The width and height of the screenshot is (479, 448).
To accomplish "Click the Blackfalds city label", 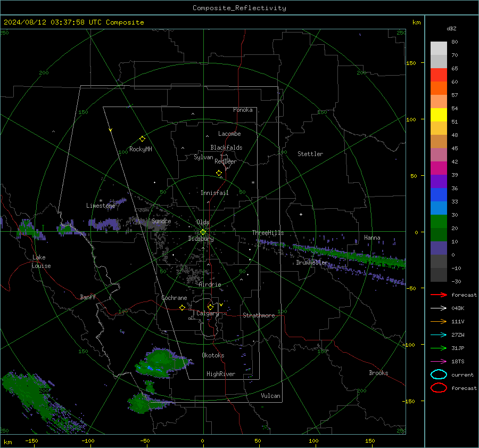I will click(226, 148).
